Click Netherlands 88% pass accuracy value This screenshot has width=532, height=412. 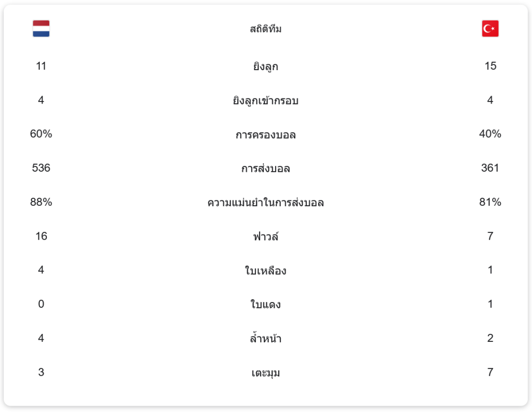click(x=41, y=202)
